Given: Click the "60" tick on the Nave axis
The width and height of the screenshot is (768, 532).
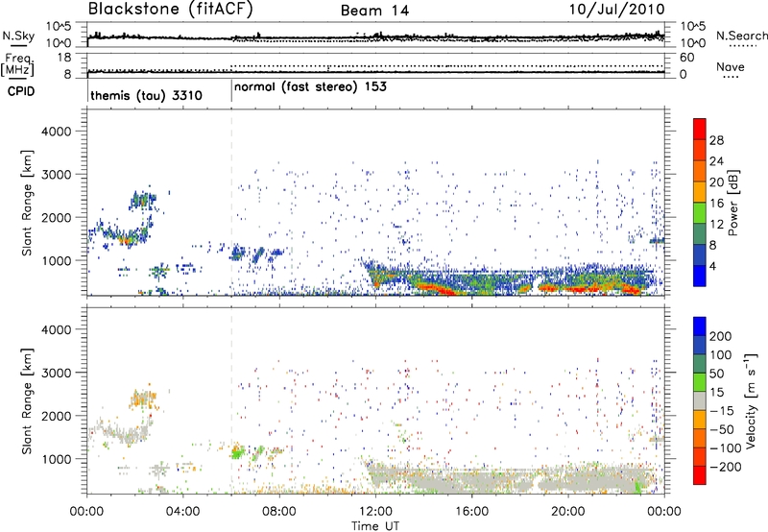Looking at the screenshot, I should point(686,58).
